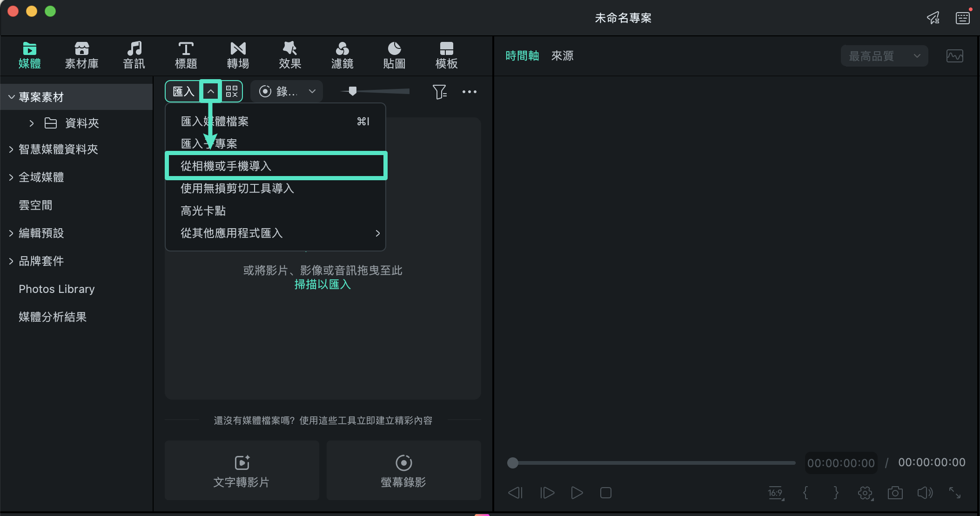Open the 貼圖 stickers section
Screen dimensions: 980x516
point(395,55)
